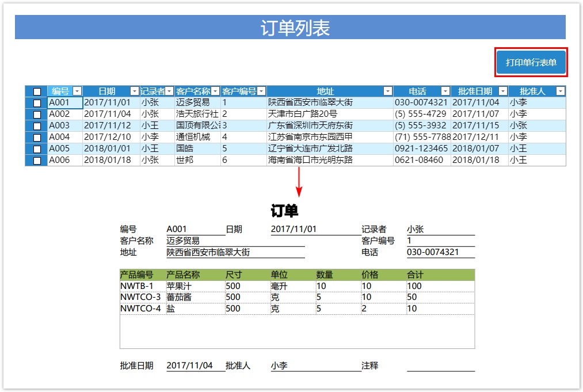
Task: Click phone cell 0921-123465
Action: pyautogui.click(x=422, y=149)
